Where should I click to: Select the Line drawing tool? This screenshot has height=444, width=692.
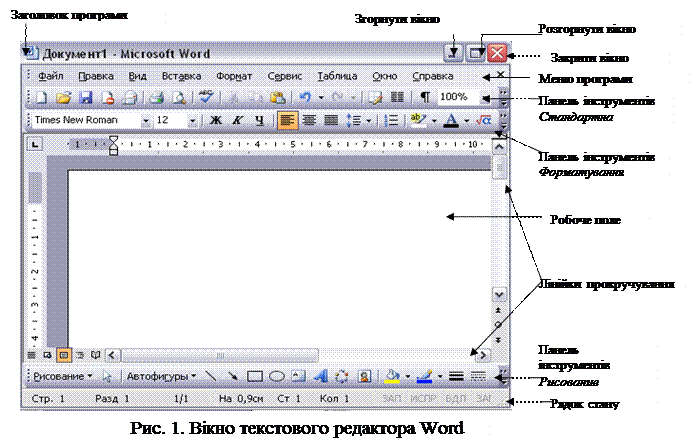click(211, 376)
